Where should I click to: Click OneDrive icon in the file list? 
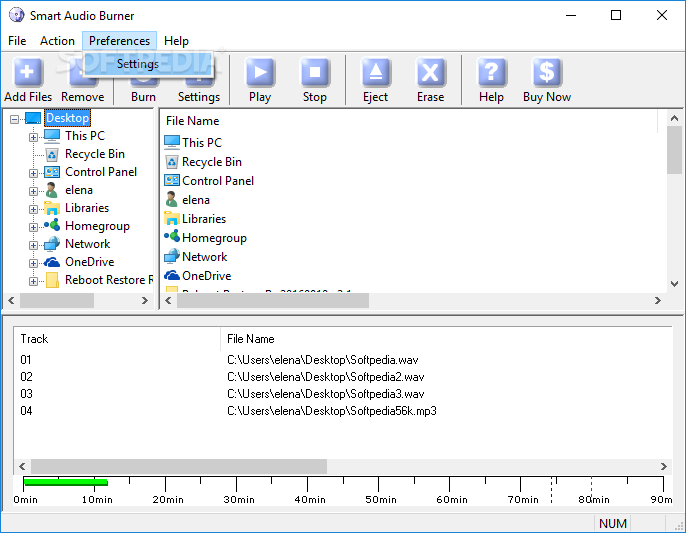tap(172, 275)
